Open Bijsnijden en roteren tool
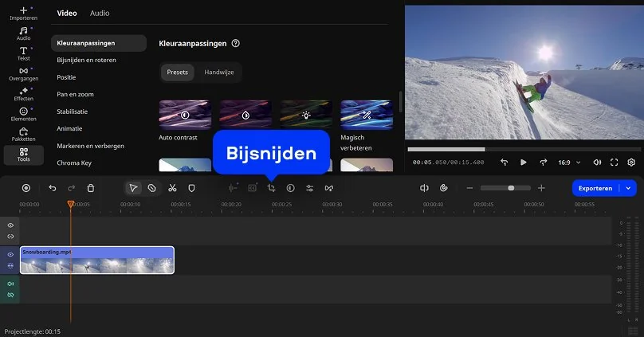The image size is (644, 337). pyautogui.click(x=86, y=60)
